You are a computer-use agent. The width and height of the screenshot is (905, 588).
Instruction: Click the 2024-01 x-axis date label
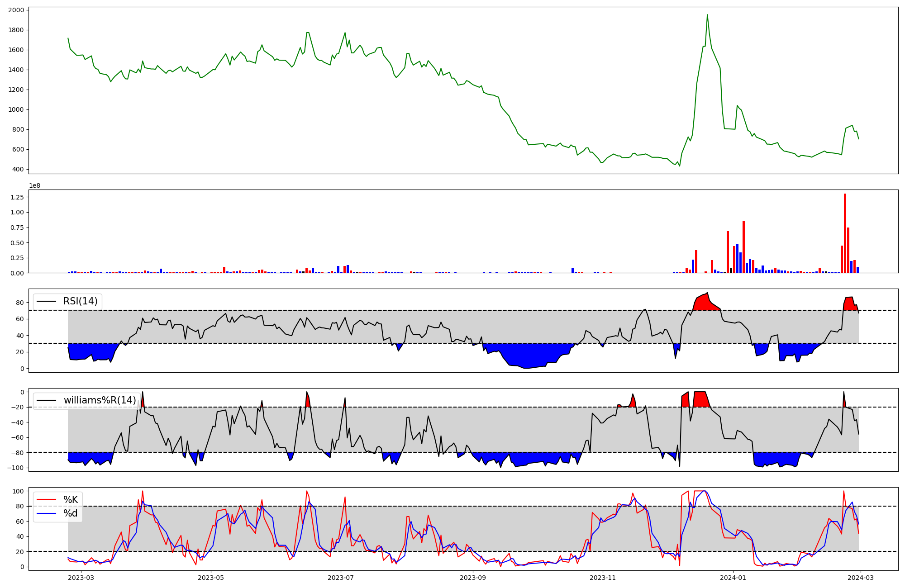733,577
